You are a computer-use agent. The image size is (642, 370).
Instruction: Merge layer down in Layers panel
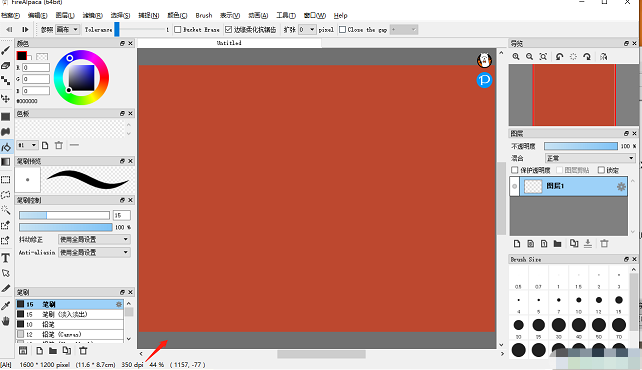588,244
